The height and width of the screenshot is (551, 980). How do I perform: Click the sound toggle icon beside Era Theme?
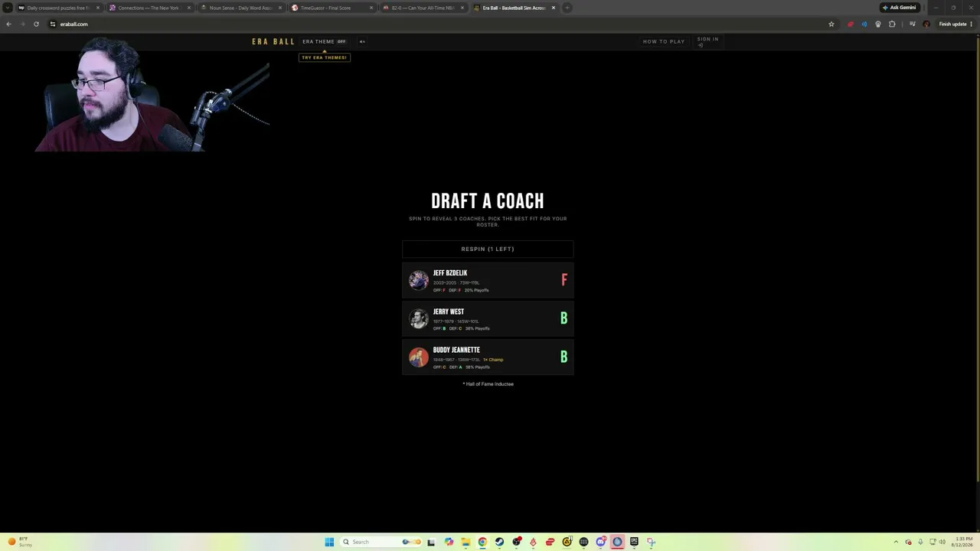pyautogui.click(x=362, y=41)
